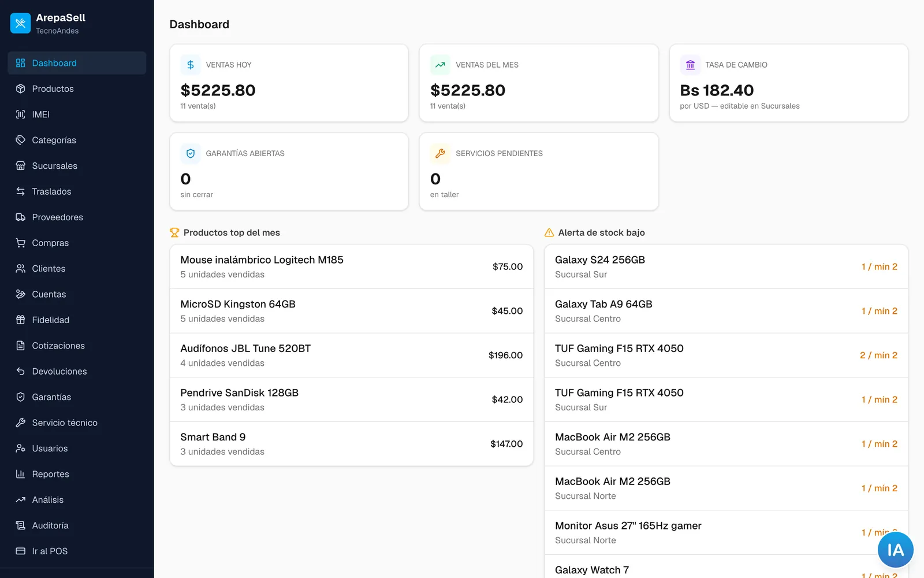
Task: Click the Servicio técnico wrench icon
Action: click(x=21, y=423)
